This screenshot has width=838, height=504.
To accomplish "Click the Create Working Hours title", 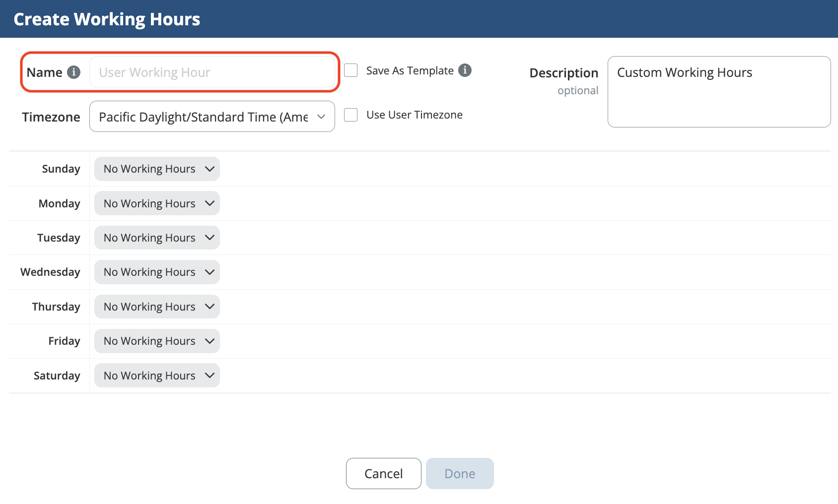I will tap(107, 19).
